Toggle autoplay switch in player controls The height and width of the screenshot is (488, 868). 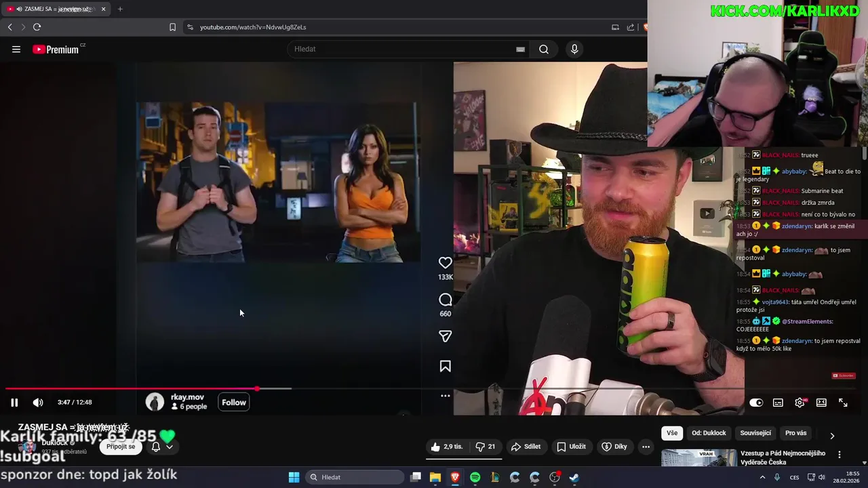tap(756, 403)
